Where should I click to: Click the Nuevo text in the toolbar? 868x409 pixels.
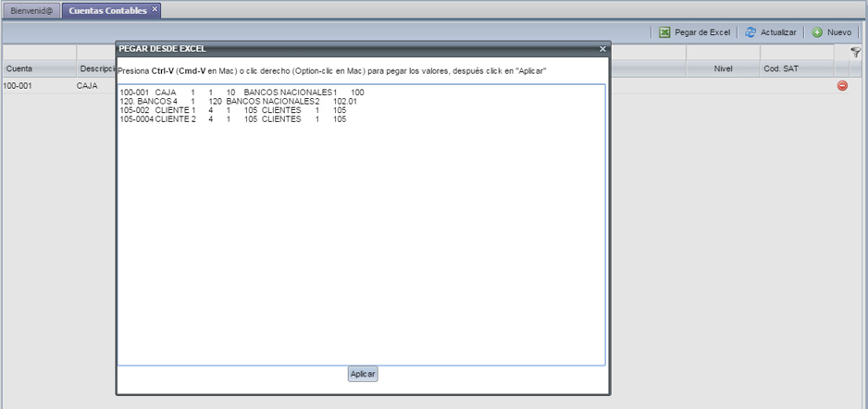[838, 32]
